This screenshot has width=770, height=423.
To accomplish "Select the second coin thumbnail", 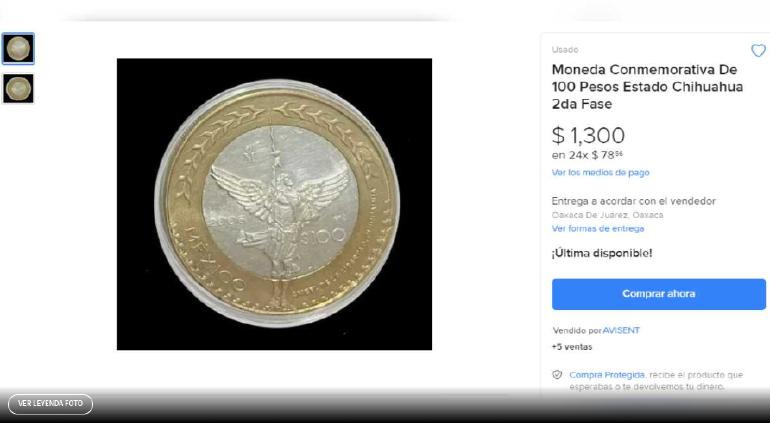I will (x=18, y=88).
